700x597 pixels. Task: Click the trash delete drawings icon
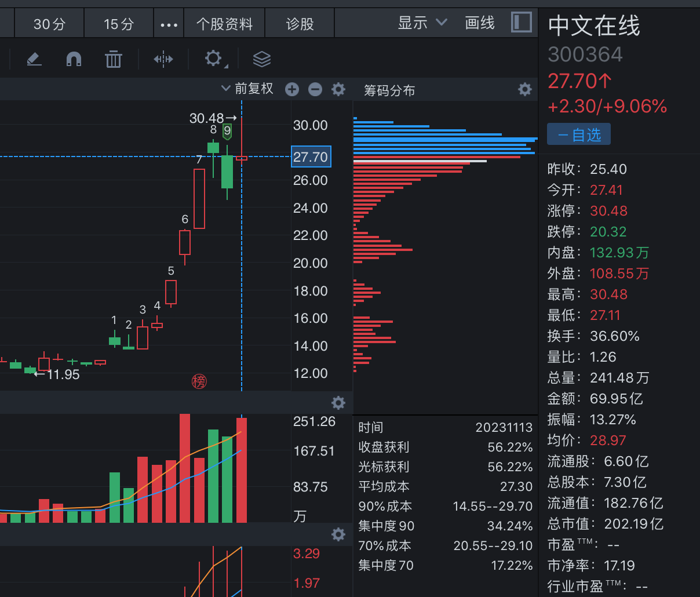click(114, 59)
